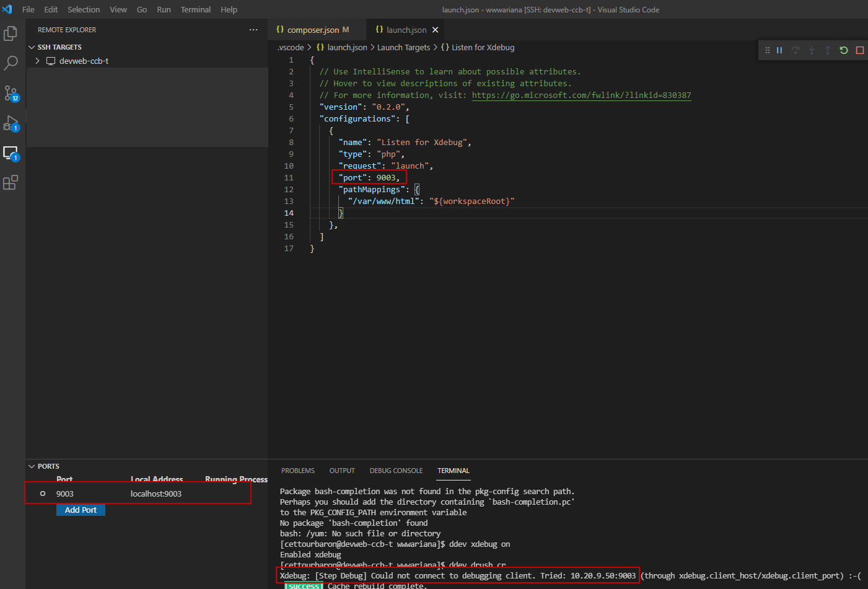Click the Step Over debug icon
868x589 pixels.
[x=796, y=50]
